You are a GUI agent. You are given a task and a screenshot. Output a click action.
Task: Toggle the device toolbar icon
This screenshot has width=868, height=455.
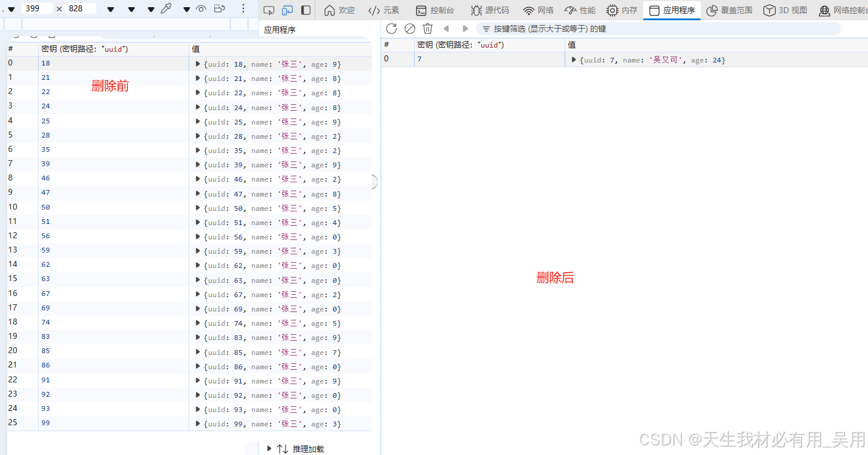[x=287, y=11]
